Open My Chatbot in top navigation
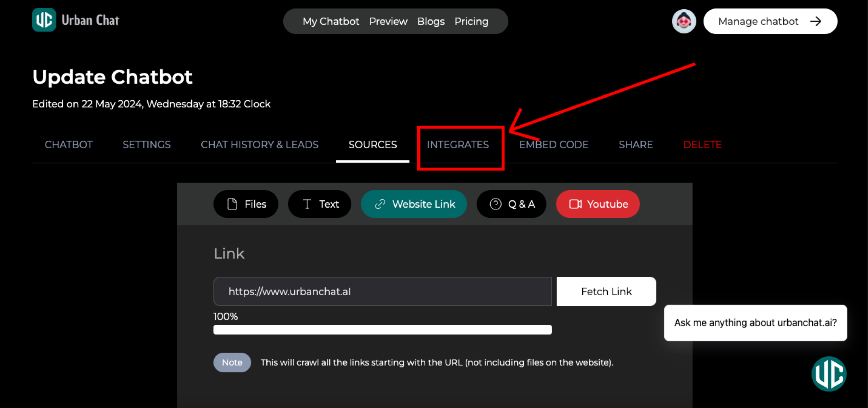The width and height of the screenshot is (868, 408). point(331,21)
